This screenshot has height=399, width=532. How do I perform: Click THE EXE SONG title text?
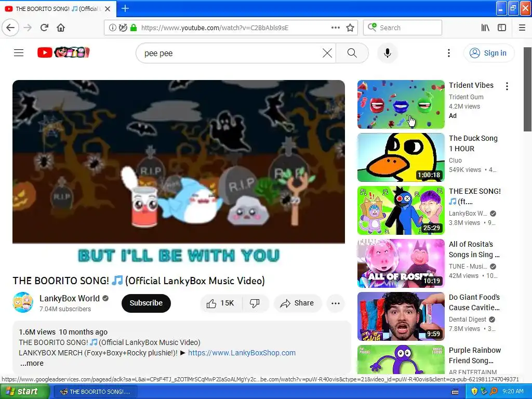[475, 196]
